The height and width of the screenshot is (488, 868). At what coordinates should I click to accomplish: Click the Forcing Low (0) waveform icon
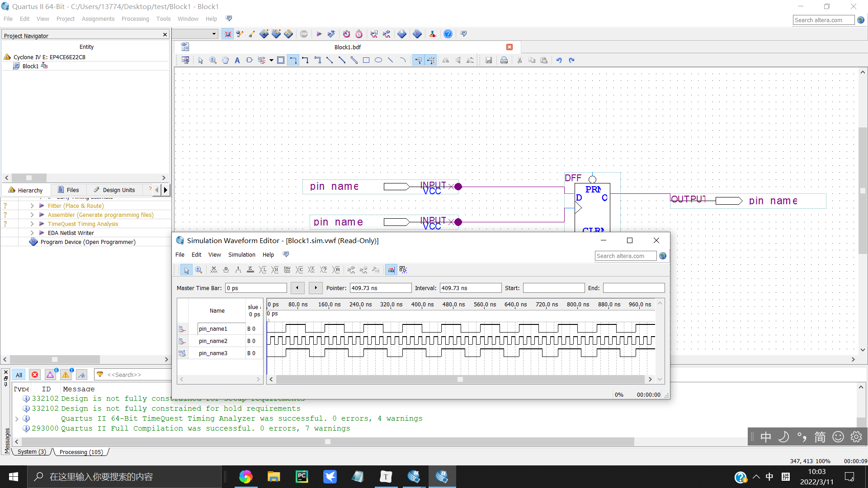point(226,270)
